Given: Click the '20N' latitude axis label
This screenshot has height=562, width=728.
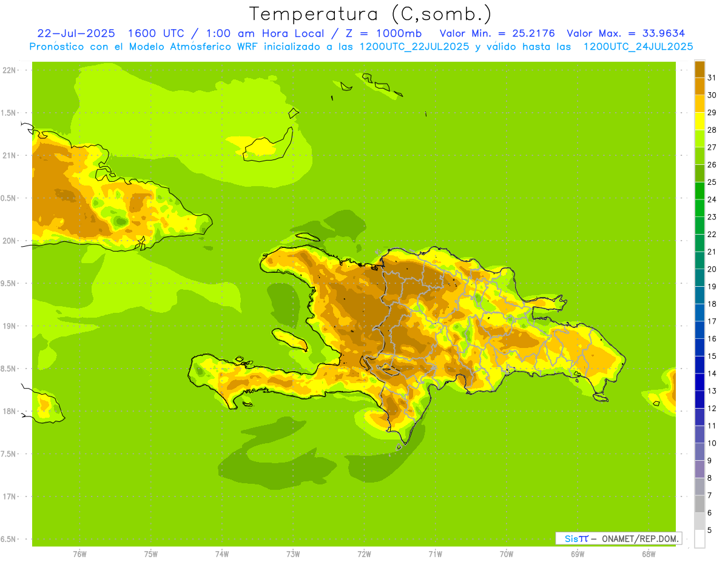Looking at the screenshot, I should click(x=8, y=241).
